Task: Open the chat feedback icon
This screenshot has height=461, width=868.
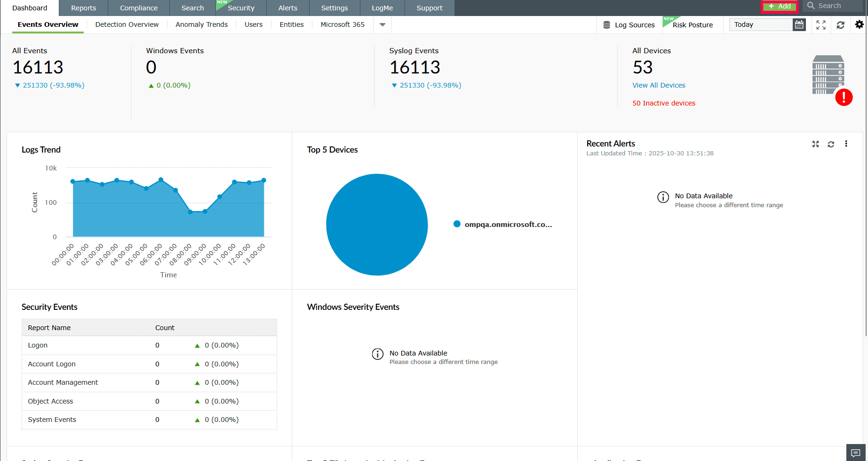Action: (x=856, y=453)
